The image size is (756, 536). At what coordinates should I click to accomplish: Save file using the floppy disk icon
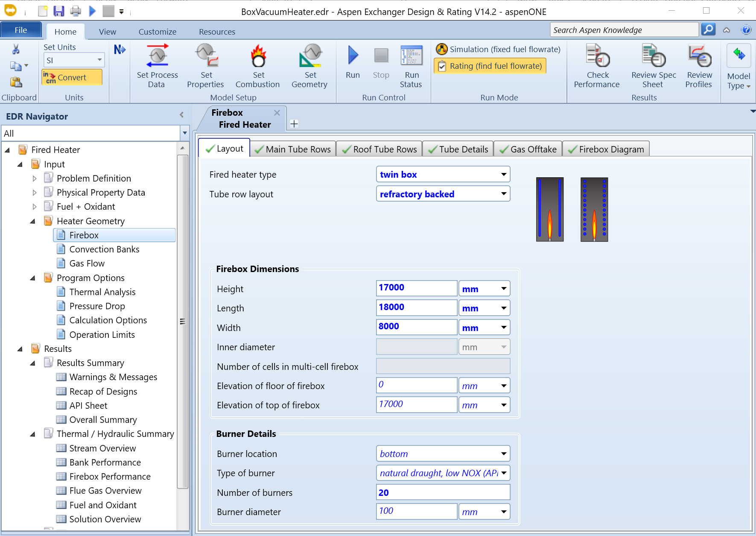[x=58, y=11]
